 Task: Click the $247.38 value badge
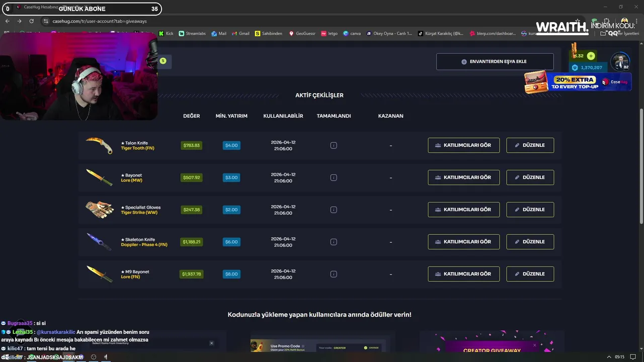[x=192, y=210]
